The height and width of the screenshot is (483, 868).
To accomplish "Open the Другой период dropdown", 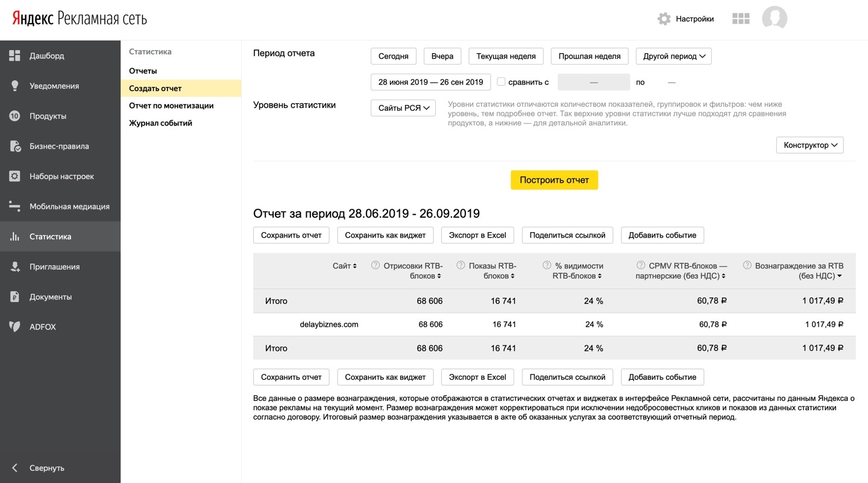I will pyautogui.click(x=674, y=56).
